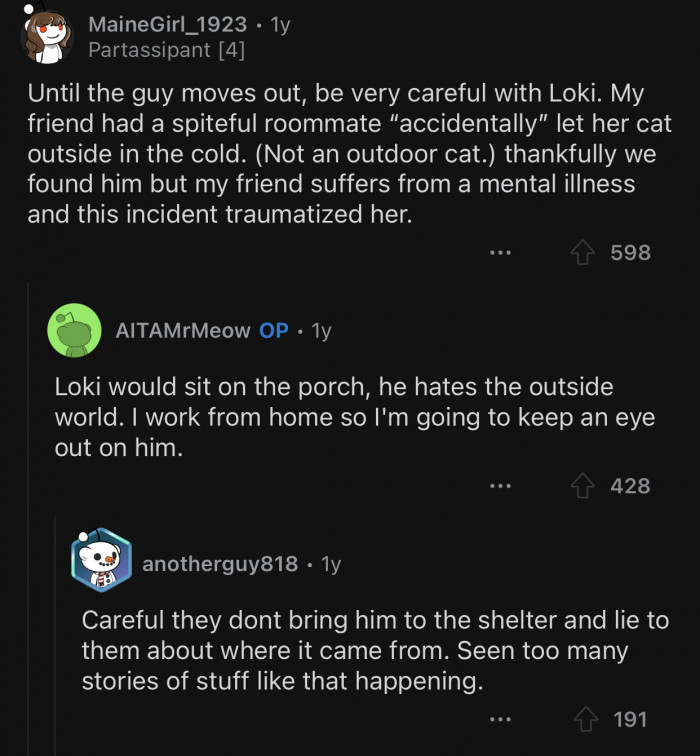Tap AITAMrMeow's green avatar icon
This screenshot has height=756, width=700.
(74, 329)
